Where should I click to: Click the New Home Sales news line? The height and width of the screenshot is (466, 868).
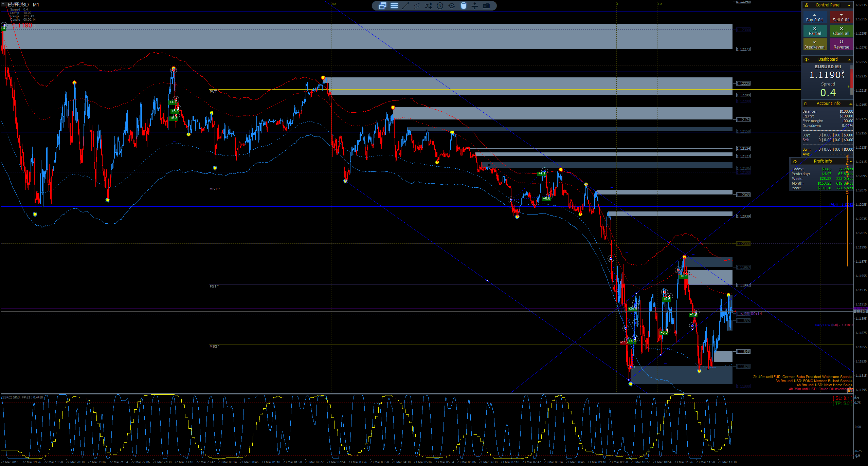pos(824,385)
